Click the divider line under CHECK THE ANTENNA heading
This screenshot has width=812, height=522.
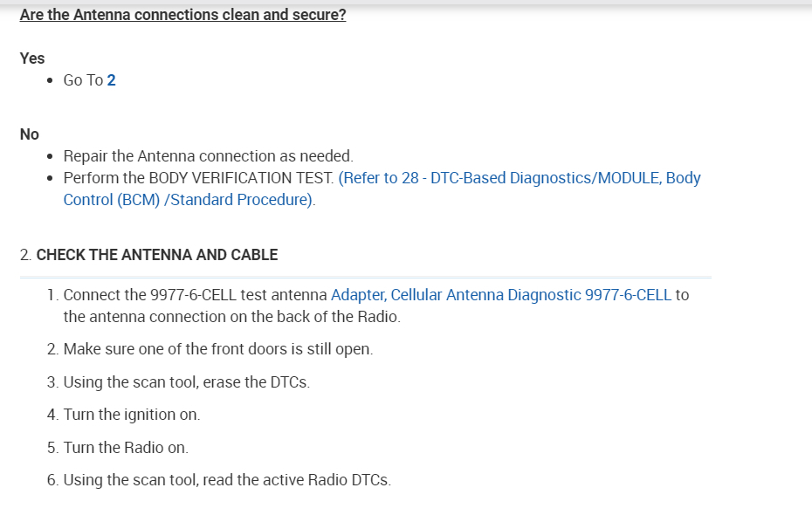click(365, 278)
